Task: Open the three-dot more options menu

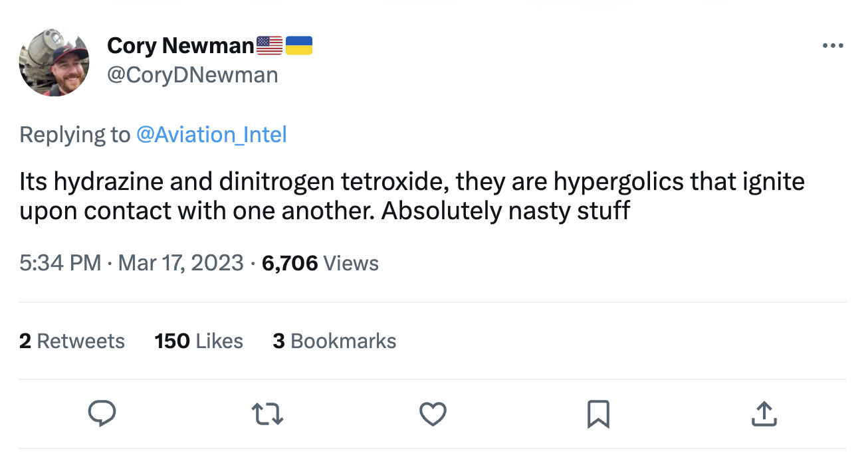Action: tap(832, 46)
